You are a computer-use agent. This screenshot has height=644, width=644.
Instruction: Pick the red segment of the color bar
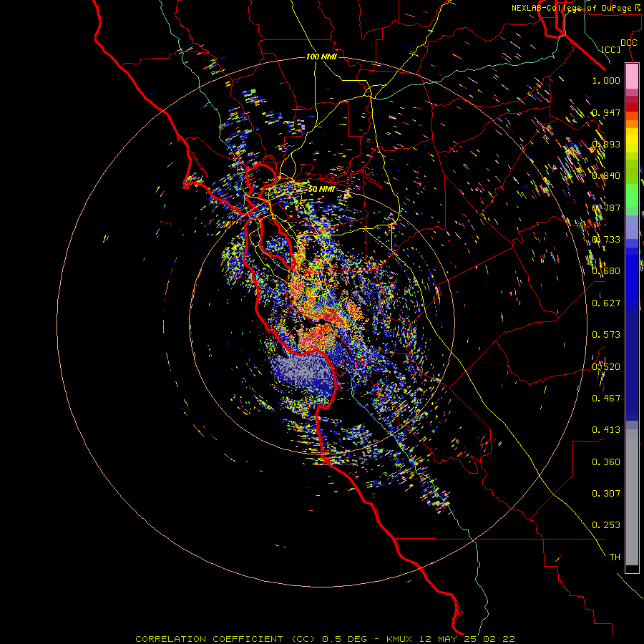point(632,107)
